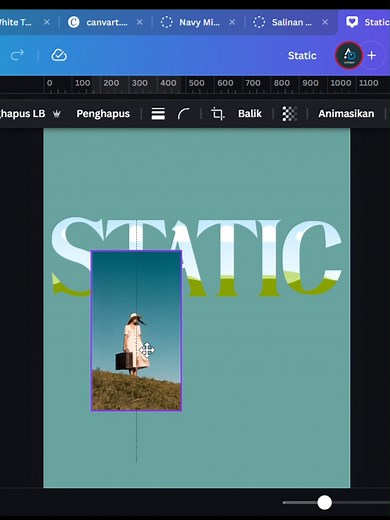Switch to the Navy Mi... tab

[199, 22]
